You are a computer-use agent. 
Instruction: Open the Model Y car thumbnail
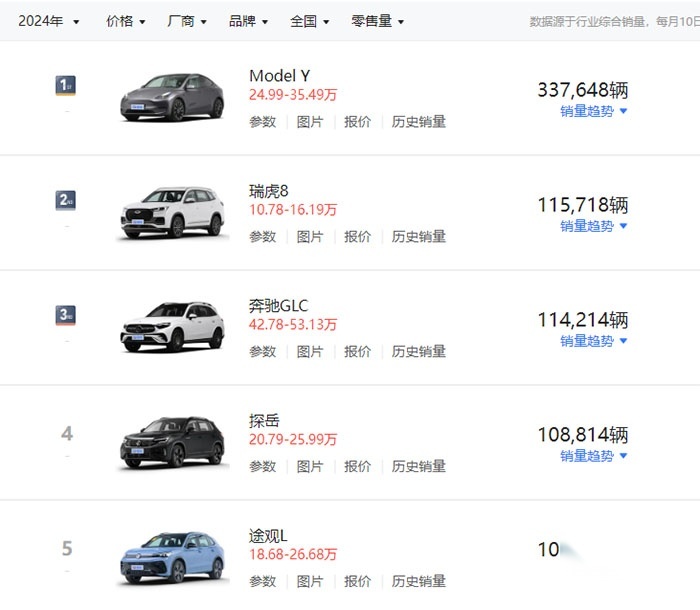pos(172,97)
